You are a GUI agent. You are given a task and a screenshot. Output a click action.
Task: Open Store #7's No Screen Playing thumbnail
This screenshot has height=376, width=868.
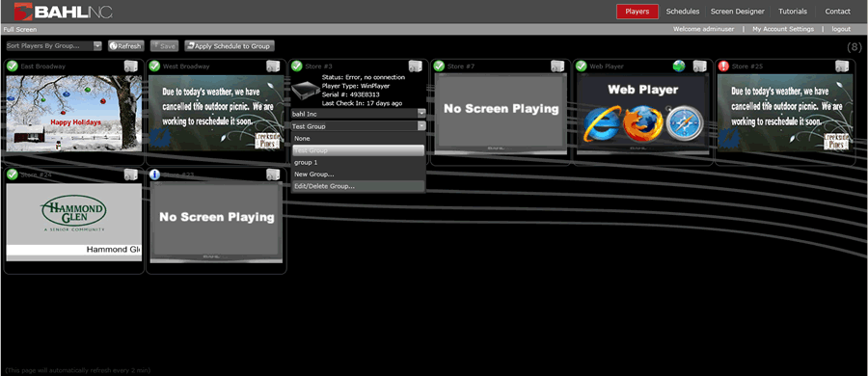(501, 114)
